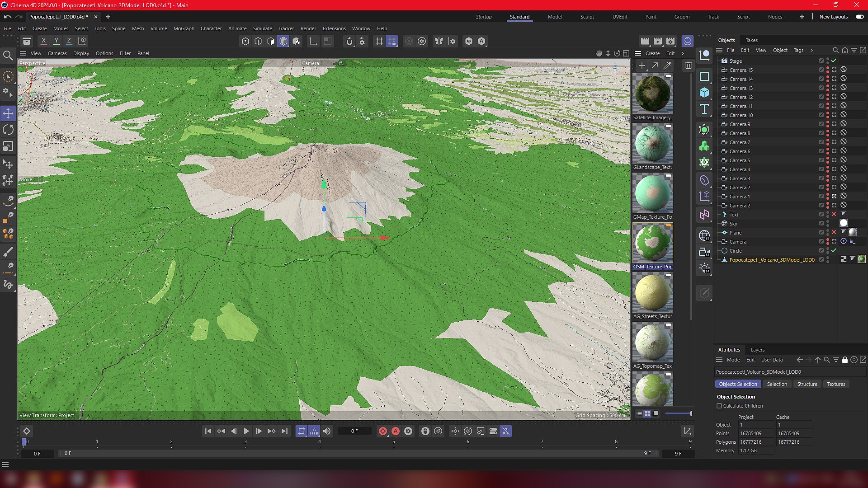The height and width of the screenshot is (488, 868).
Task: Toggle Text object red X enable
Action: (834, 214)
